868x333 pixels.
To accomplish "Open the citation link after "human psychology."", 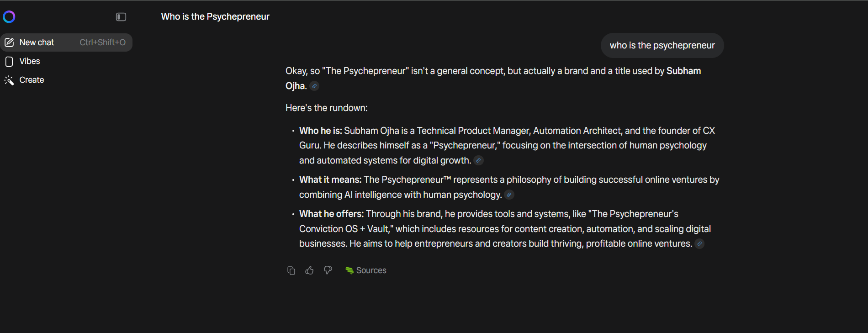I will pyautogui.click(x=509, y=195).
